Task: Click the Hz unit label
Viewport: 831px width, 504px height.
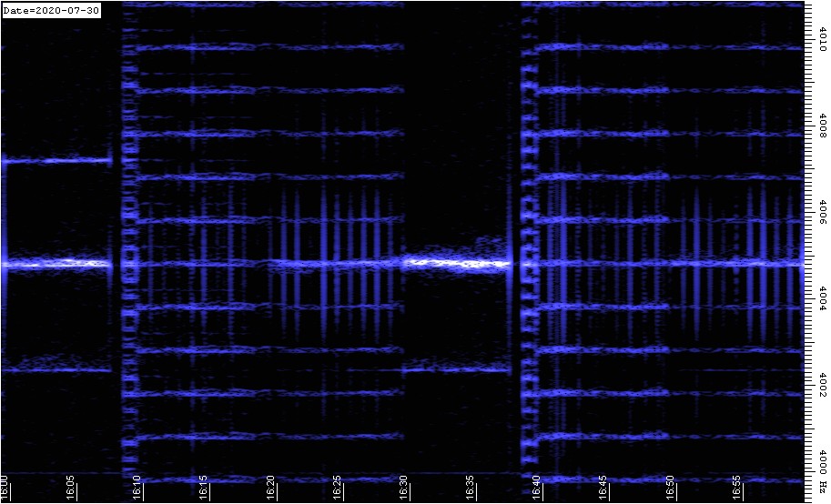Action: [x=823, y=487]
